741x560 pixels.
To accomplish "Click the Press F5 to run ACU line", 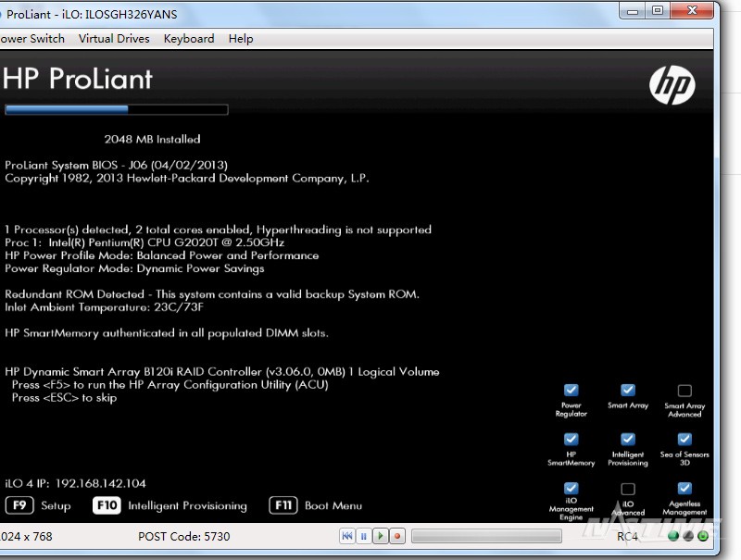I will coord(170,385).
